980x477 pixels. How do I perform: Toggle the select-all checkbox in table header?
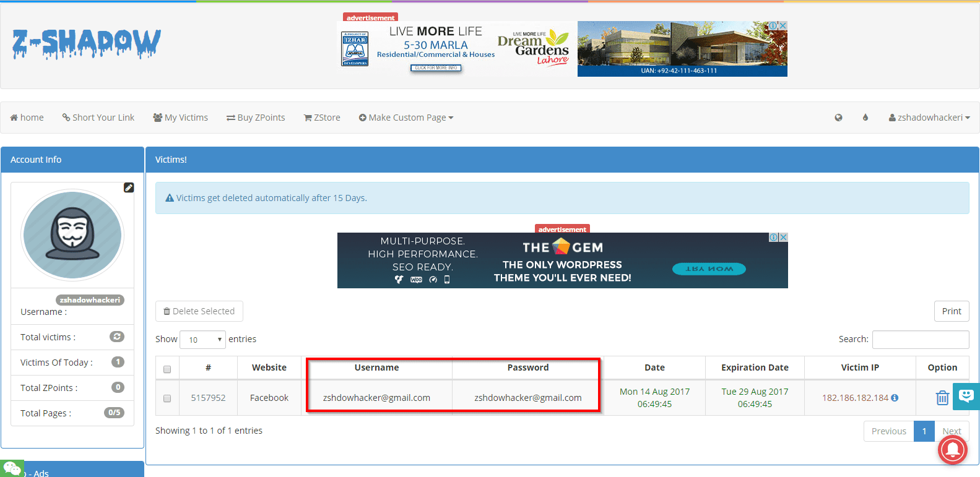167,369
